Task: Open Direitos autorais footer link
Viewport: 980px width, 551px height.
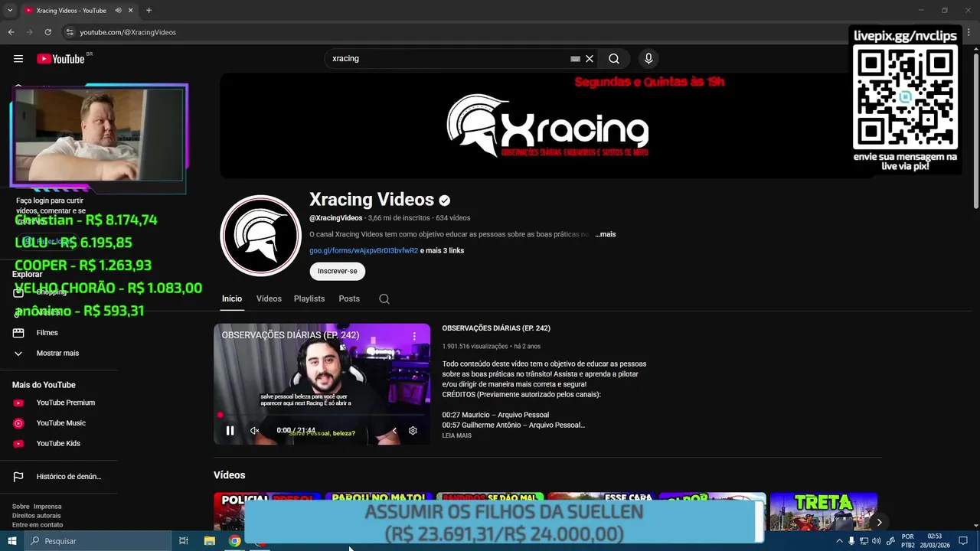Action: [37, 516]
